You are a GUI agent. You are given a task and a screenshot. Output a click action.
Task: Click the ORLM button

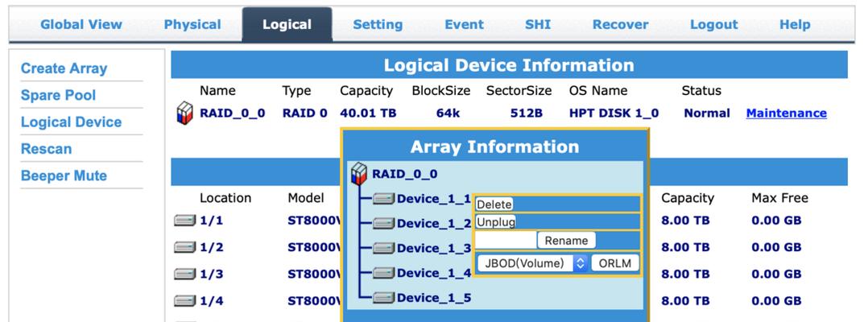pyautogui.click(x=615, y=262)
